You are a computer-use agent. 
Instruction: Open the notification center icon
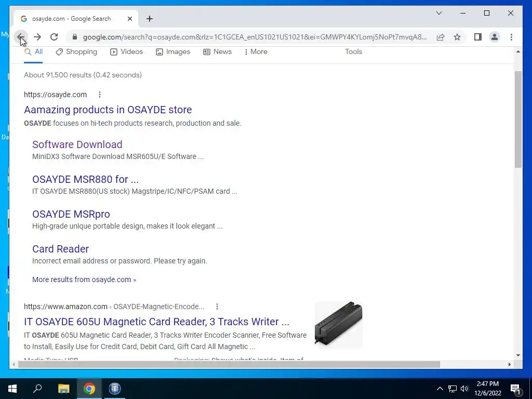point(516,389)
